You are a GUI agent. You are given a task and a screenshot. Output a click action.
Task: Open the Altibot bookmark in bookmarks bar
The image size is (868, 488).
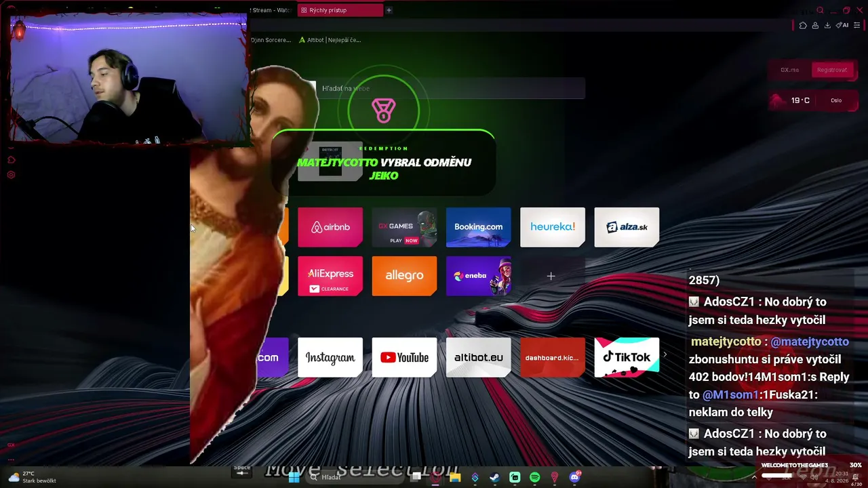[x=330, y=40]
